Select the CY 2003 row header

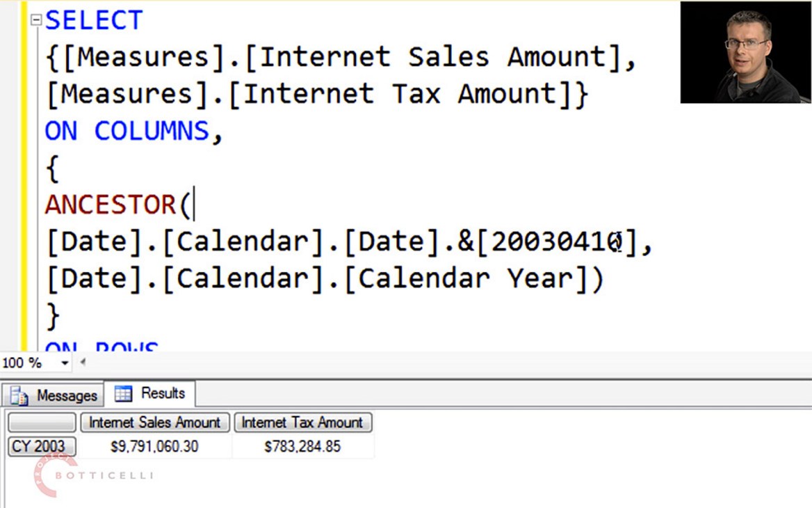coord(41,446)
